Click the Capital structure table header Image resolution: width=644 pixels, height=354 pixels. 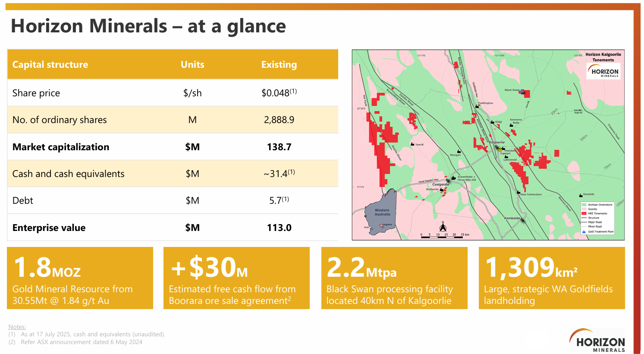(x=50, y=65)
